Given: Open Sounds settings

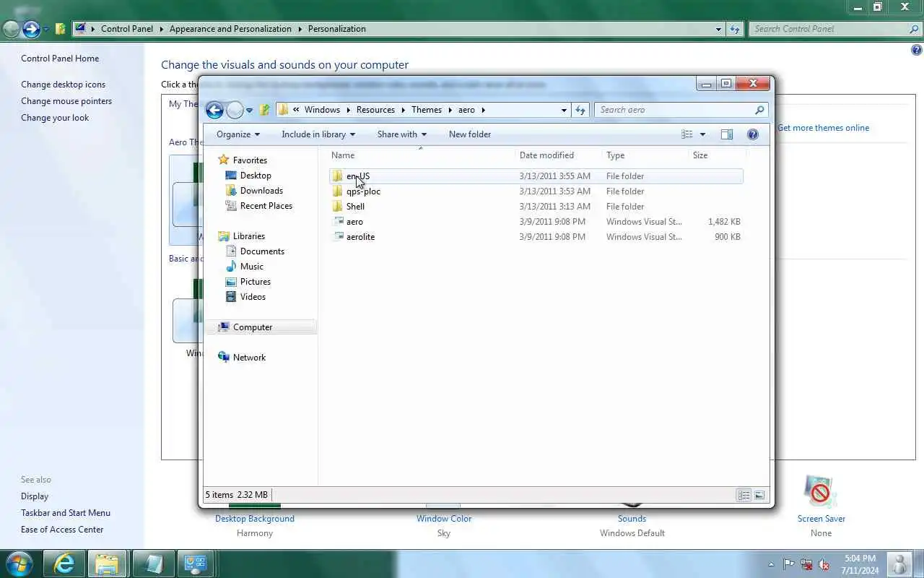Looking at the screenshot, I should (632, 519).
